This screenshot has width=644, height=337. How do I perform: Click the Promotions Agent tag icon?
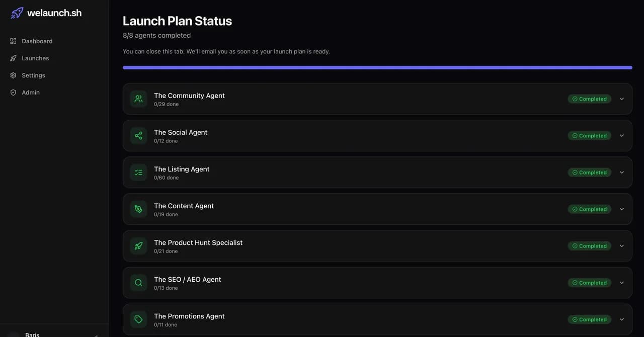coord(138,319)
